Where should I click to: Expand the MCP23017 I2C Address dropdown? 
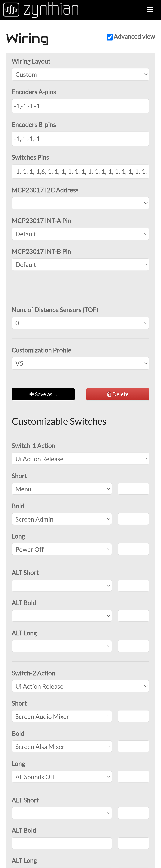click(x=80, y=203)
